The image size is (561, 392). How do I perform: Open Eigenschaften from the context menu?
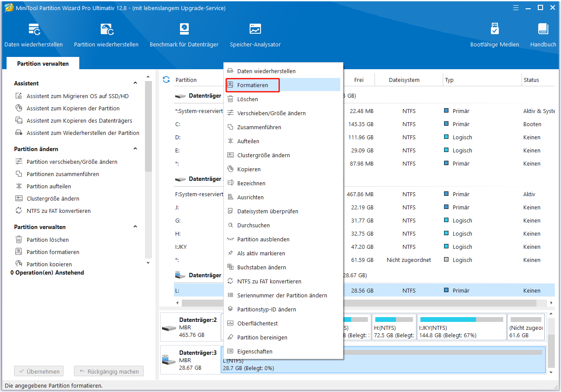(283, 351)
